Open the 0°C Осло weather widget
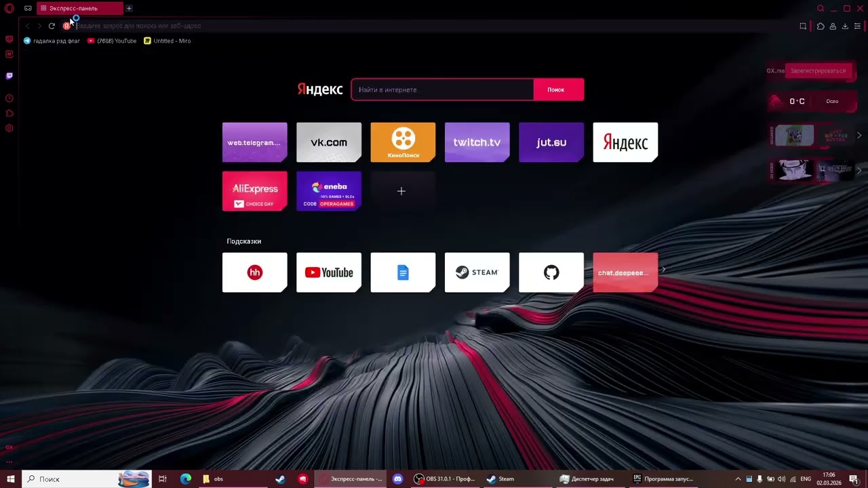This screenshot has width=868, height=488. [x=811, y=101]
